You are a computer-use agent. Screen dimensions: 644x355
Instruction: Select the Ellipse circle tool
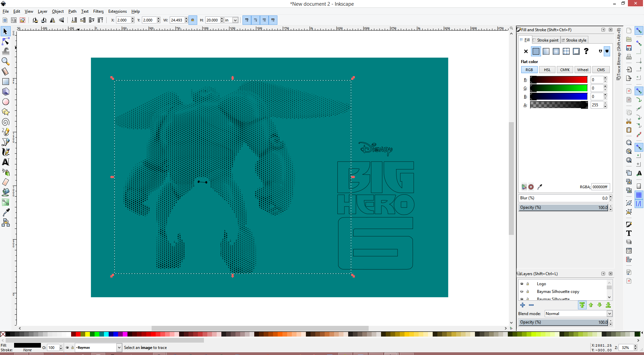5,102
